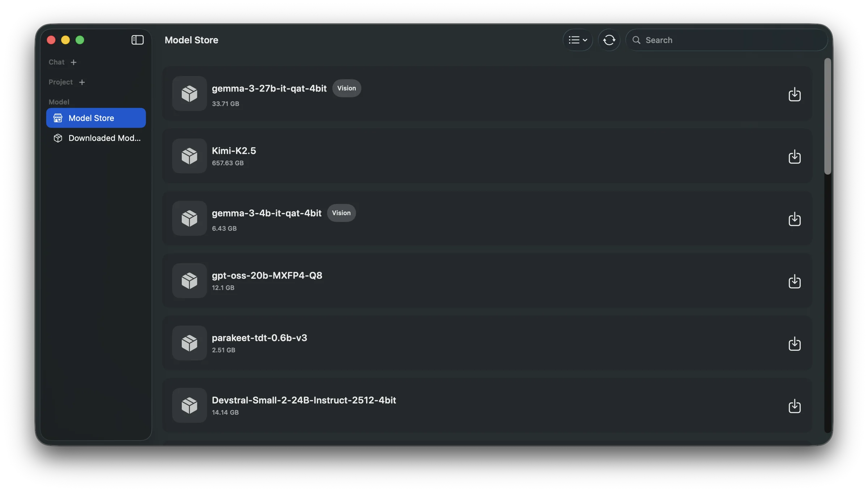This screenshot has height=492, width=868.
Task: Select the gemma-3-27b-it-qat-4bit model name
Action: [x=269, y=88]
